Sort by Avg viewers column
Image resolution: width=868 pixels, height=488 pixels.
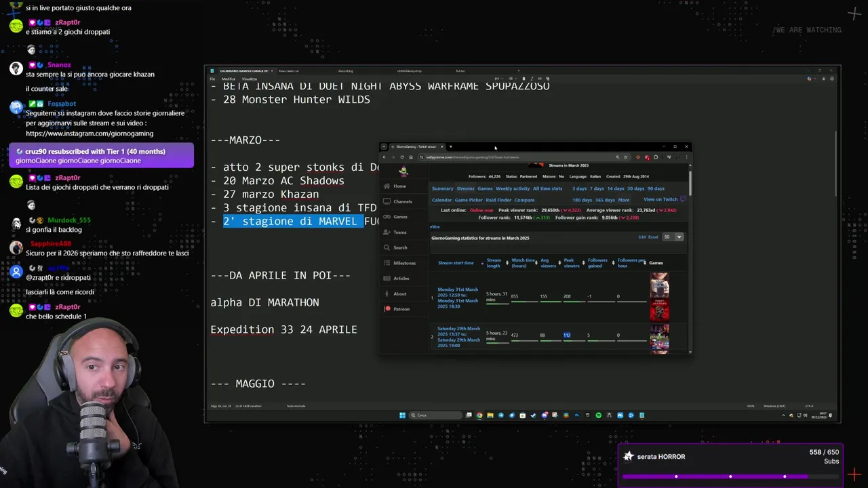[x=548, y=263]
